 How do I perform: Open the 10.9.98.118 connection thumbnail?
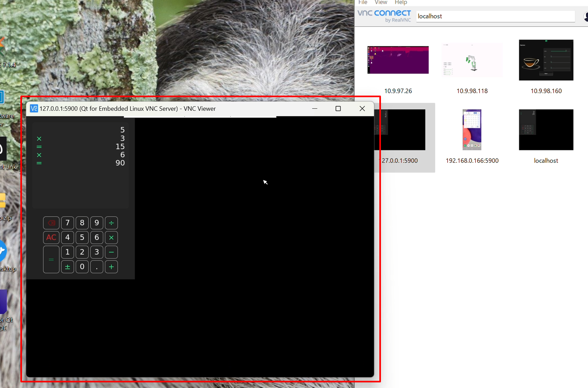coord(472,60)
